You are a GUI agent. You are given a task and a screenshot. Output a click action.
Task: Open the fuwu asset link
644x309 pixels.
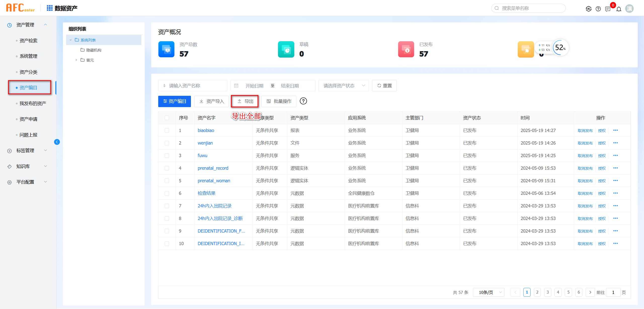(202, 155)
